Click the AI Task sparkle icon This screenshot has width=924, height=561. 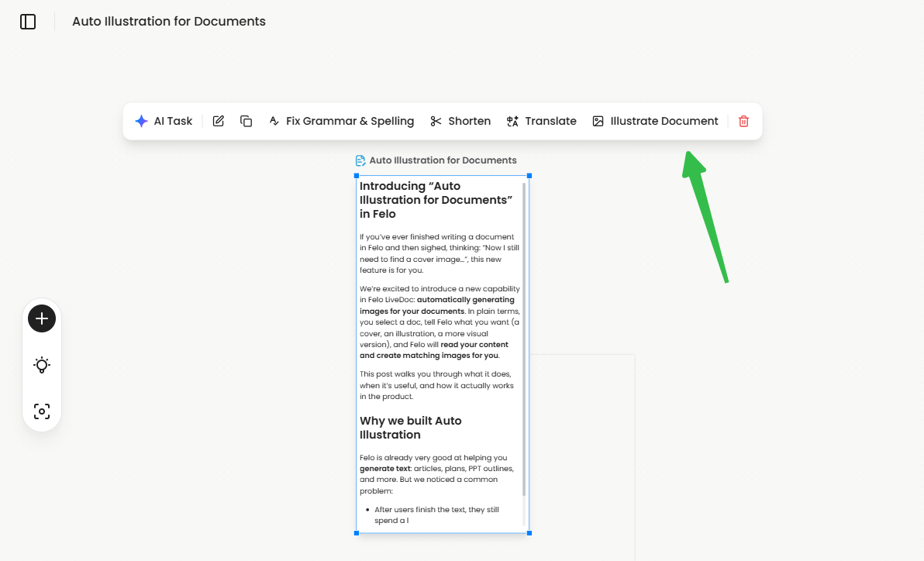142,121
